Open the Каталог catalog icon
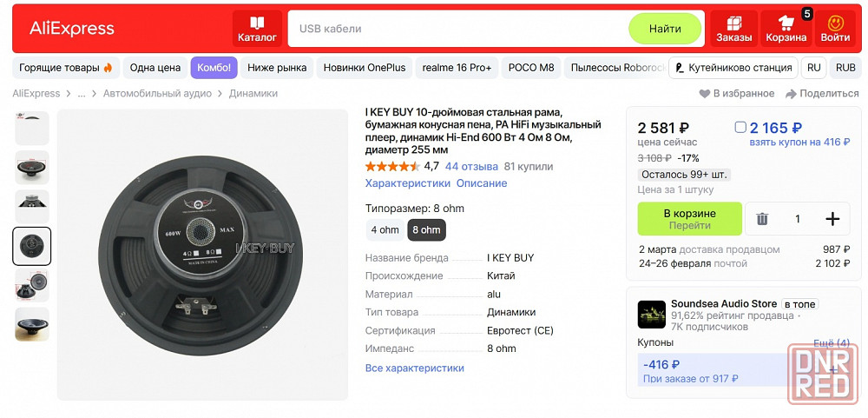 pyautogui.click(x=257, y=23)
